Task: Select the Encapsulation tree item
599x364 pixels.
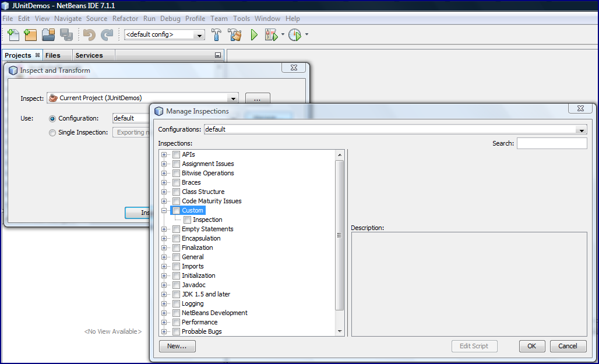Action: [201, 238]
